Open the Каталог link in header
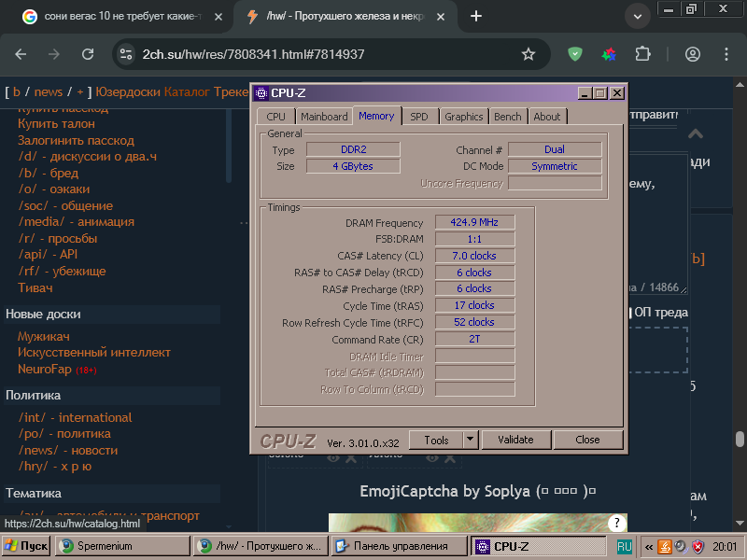 (x=187, y=91)
